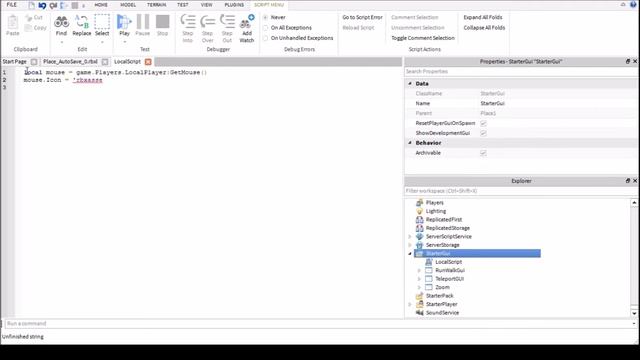Viewport: 640px width, 360px height.
Task: Close the Start Page tab using its box icon
Action: click(x=34, y=62)
